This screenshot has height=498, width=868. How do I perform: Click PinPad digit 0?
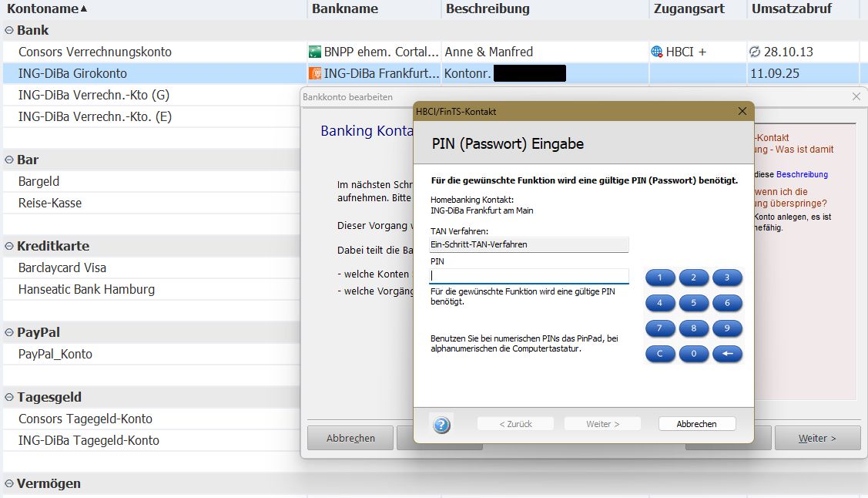[x=694, y=353]
